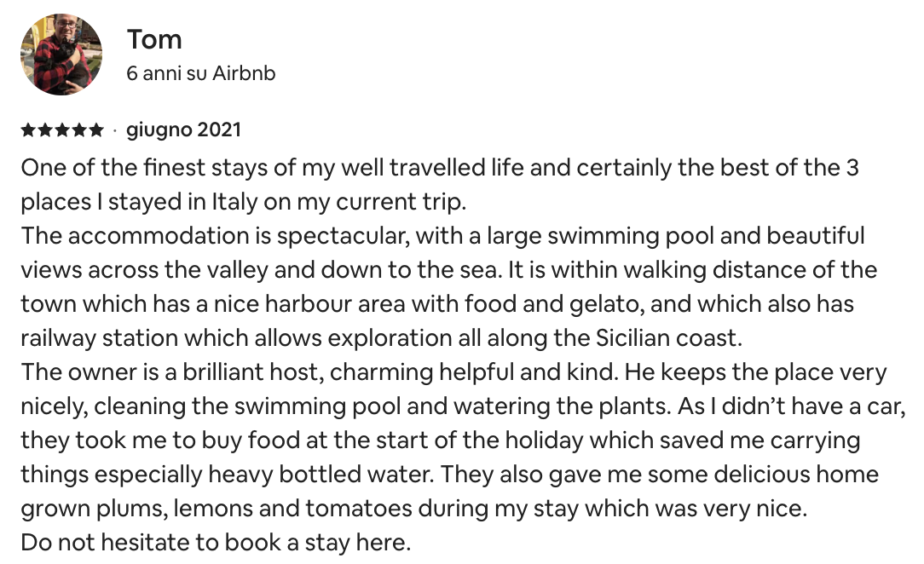This screenshot has width=924, height=564.
Task: Click the fourth rating star
Action: [78, 129]
